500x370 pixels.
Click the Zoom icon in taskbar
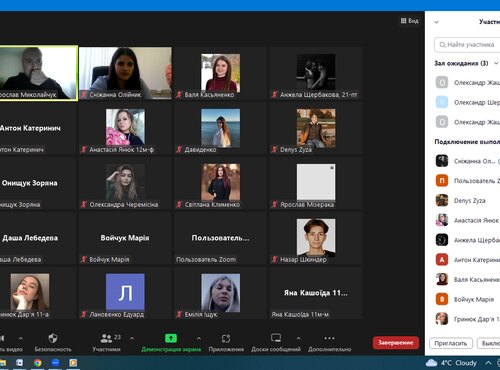pos(55,363)
